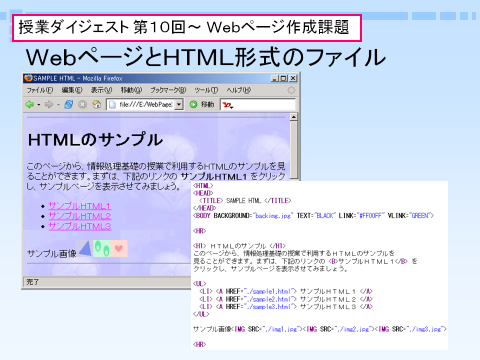Follow the サンプルHTML3 link
The width and height of the screenshot is (480, 360).
(x=80, y=226)
